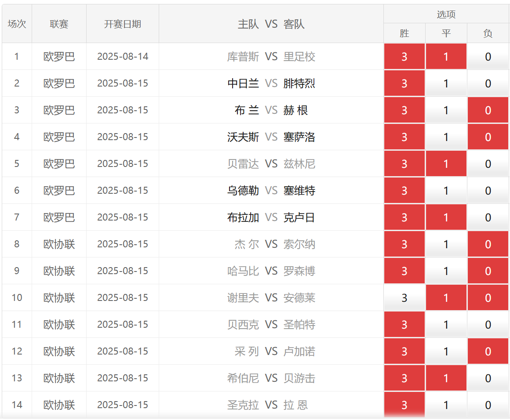This screenshot has width=510, height=420.
Task: Deselect loss option 0 for 采列 VS 卢加诺
Action: pyautogui.click(x=488, y=351)
